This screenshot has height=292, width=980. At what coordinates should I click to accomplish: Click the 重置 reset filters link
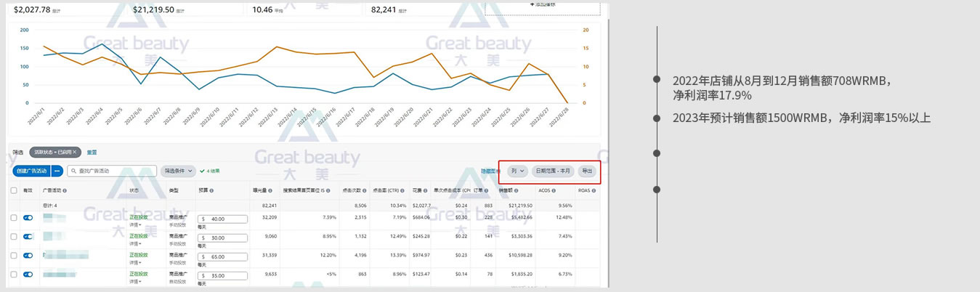pyautogui.click(x=92, y=153)
